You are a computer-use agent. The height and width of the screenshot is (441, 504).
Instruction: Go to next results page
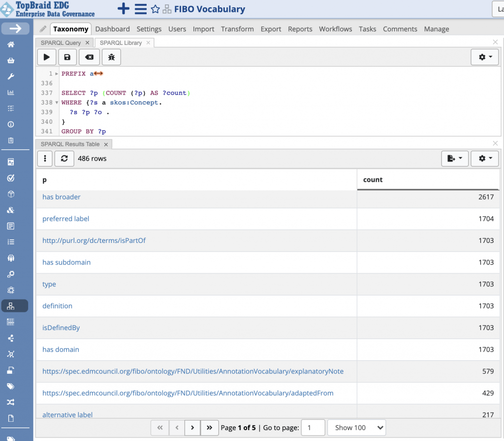point(192,428)
